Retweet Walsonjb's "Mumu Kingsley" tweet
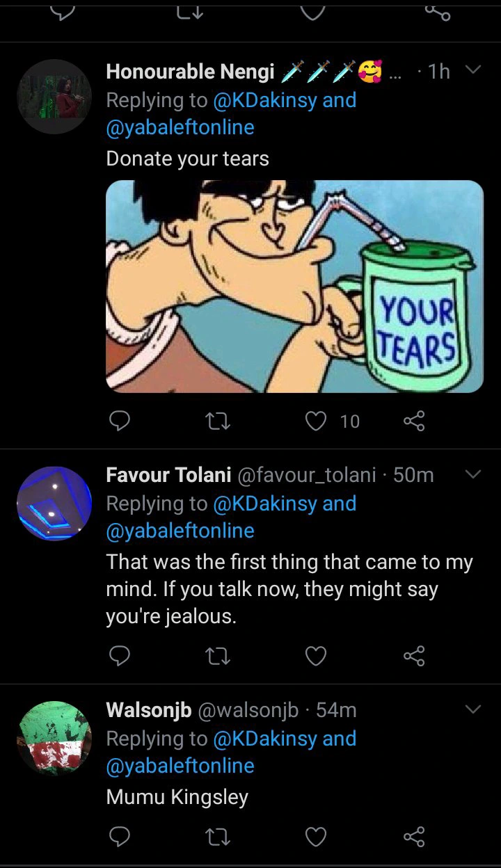 (218, 835)
